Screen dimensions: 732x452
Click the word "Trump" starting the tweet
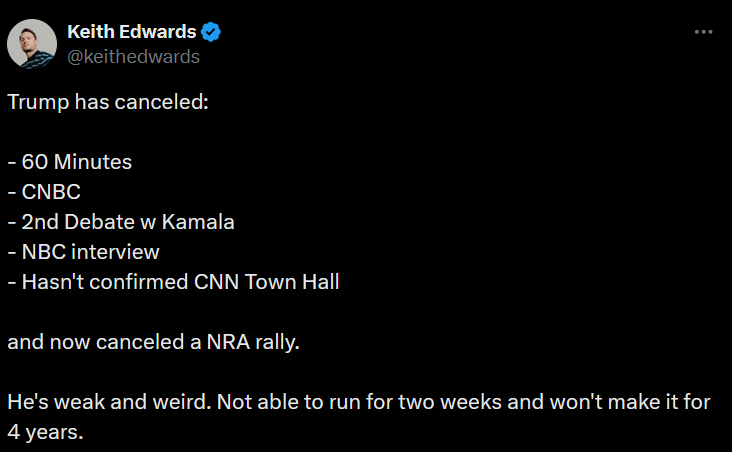pyautogui.click(x=33, y=102)
